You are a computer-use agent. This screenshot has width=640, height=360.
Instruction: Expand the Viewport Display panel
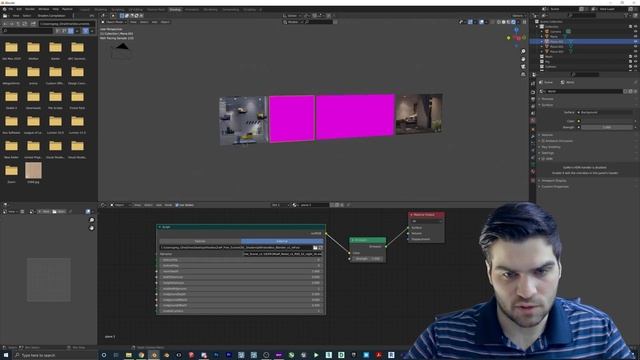[x=553, y=180]
